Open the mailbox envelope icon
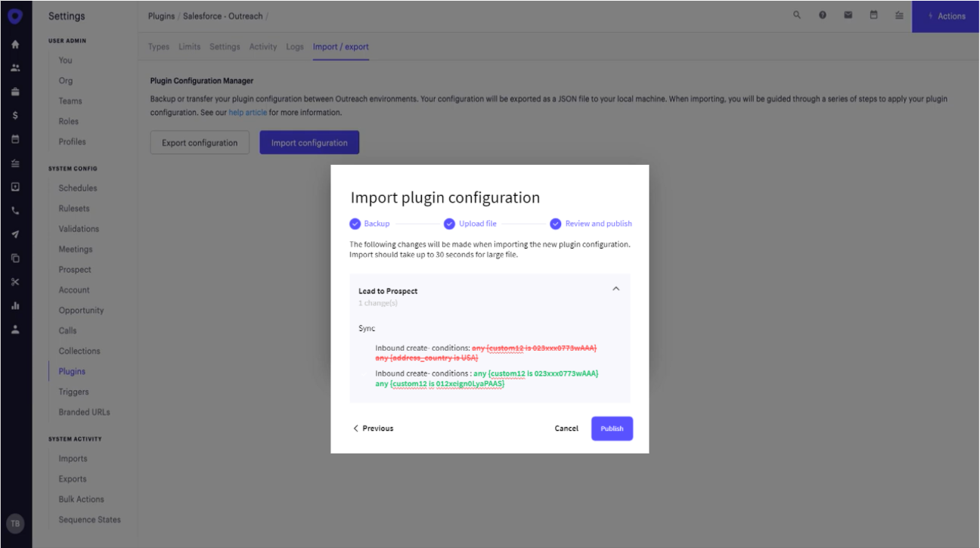980x548 pixels. (x=848, y=15)
